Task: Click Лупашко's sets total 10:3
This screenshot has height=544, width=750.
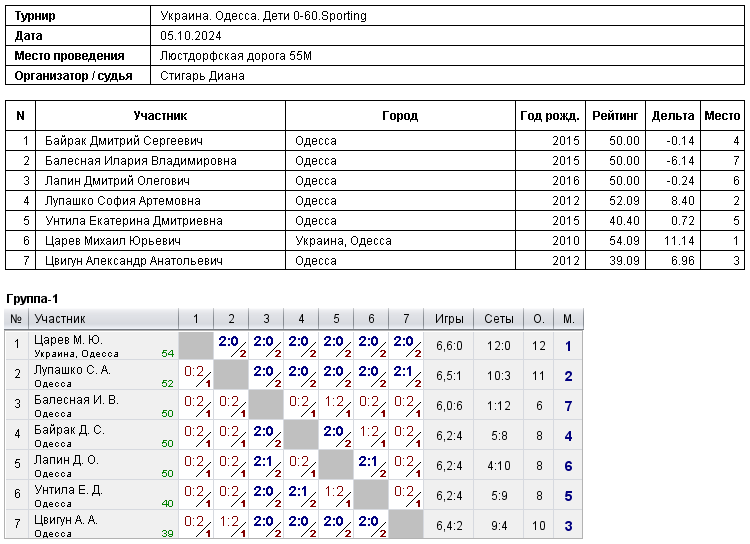Action: point(499,376)
